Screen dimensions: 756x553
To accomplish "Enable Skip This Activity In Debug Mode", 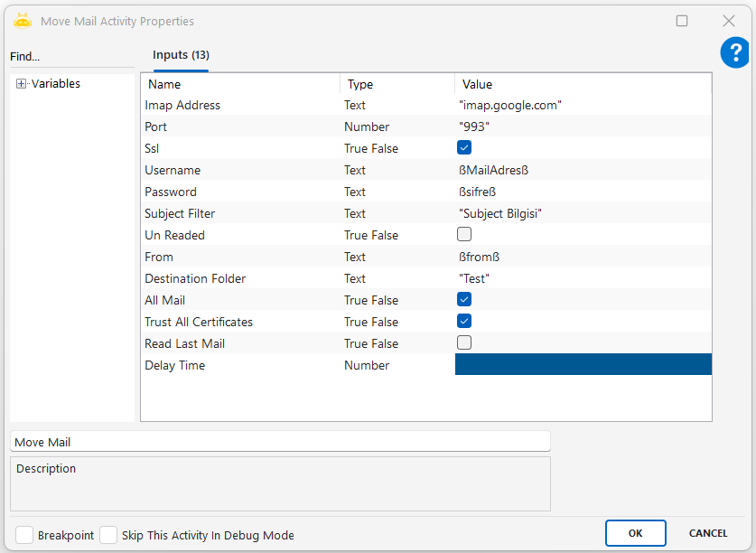I will coord(108,535).
